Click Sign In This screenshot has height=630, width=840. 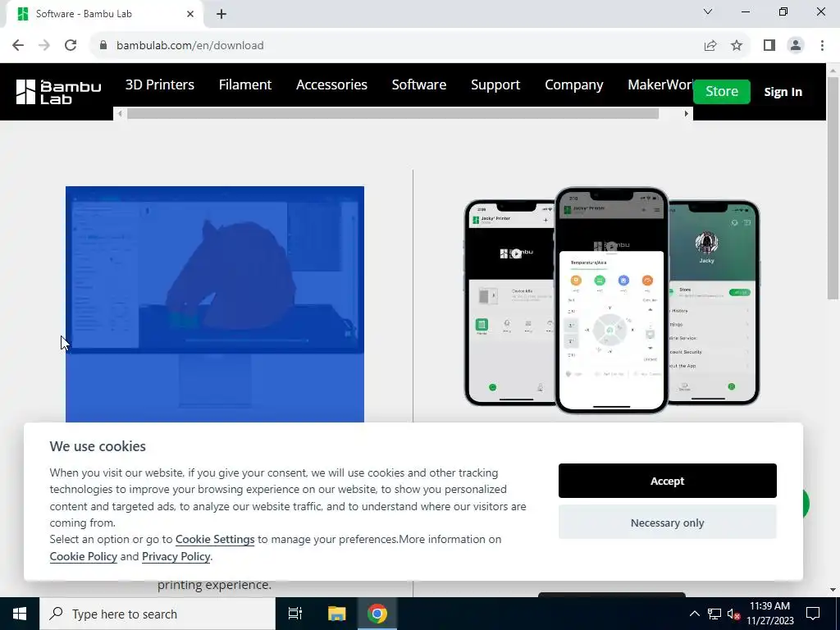pos(783,92)
